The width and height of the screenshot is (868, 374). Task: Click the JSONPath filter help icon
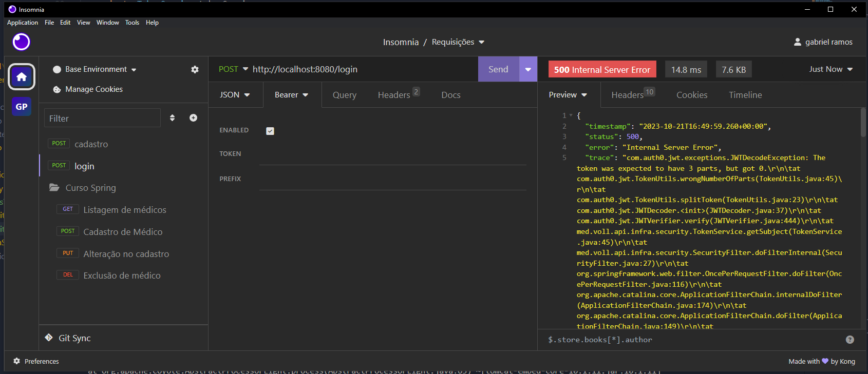(x=850, y=340)
